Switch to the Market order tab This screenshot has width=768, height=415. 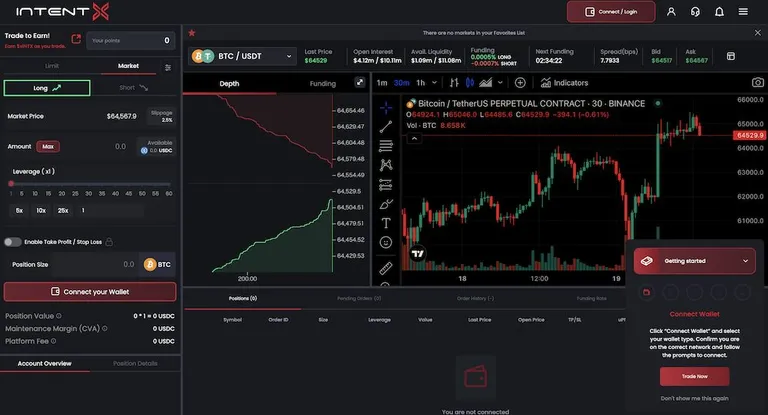click(x=128, y=66)
